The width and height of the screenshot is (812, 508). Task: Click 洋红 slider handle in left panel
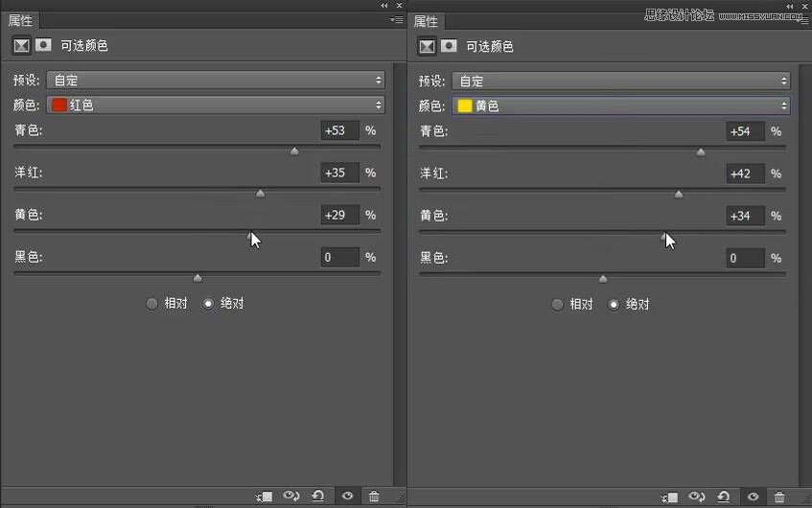coord(261,194)
